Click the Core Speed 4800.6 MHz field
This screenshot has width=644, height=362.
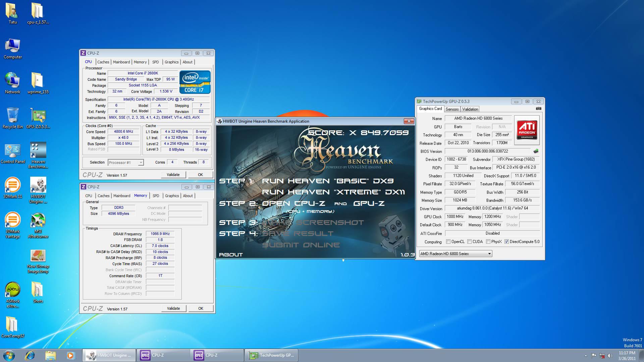click(123, 132)
